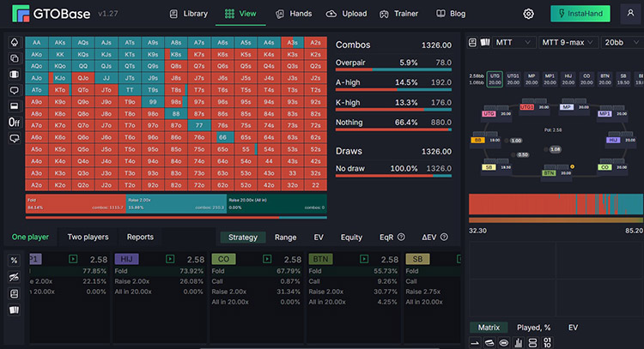Click the red-teal range strip
This screenshot has width=644, height=349.
(556, 204)
